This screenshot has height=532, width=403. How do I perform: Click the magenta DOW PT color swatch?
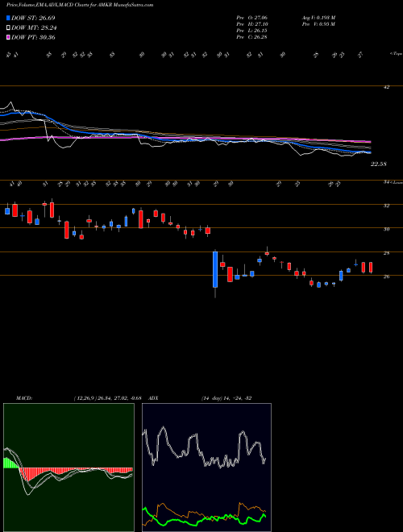pyautogui.click(x=8, y=37)
